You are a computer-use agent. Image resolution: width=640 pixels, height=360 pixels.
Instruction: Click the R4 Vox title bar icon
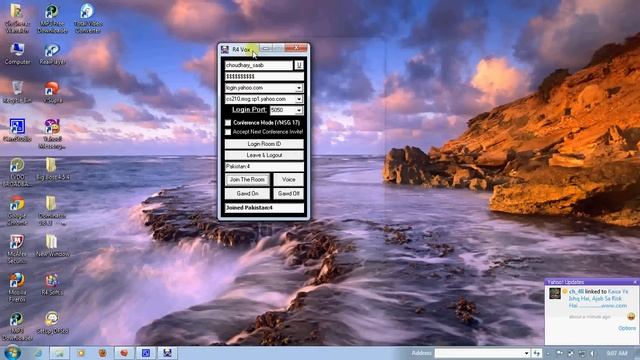click(x=224, y=49)
